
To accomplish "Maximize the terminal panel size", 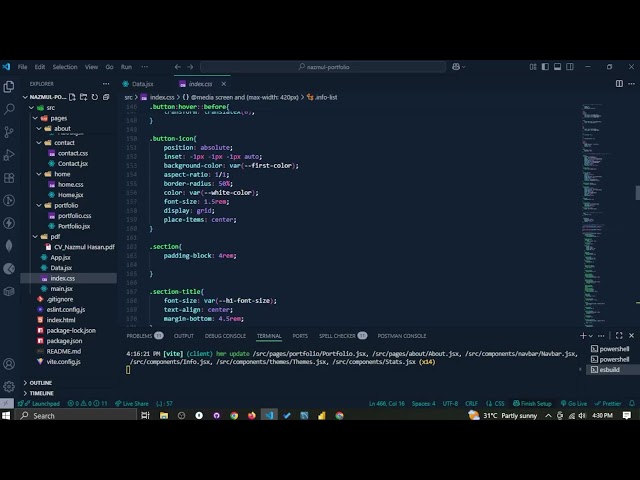I will 619,336.
